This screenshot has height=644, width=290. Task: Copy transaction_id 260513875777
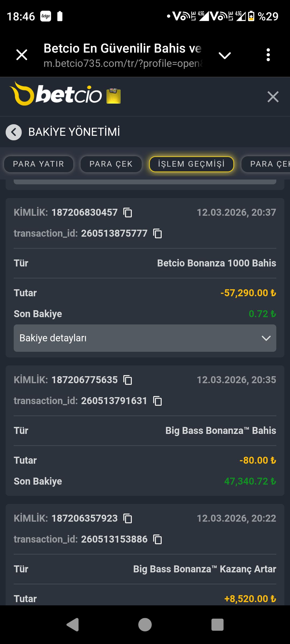[x=157, y=233]
